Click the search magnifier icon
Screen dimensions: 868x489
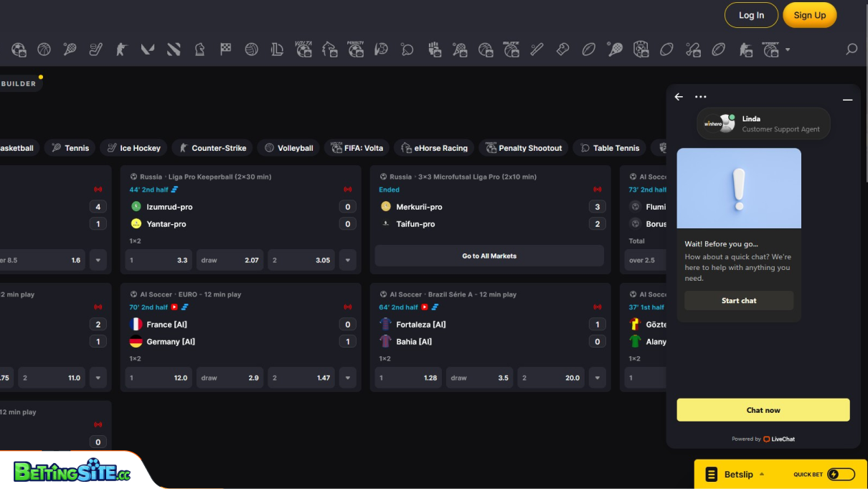point(852,50)
